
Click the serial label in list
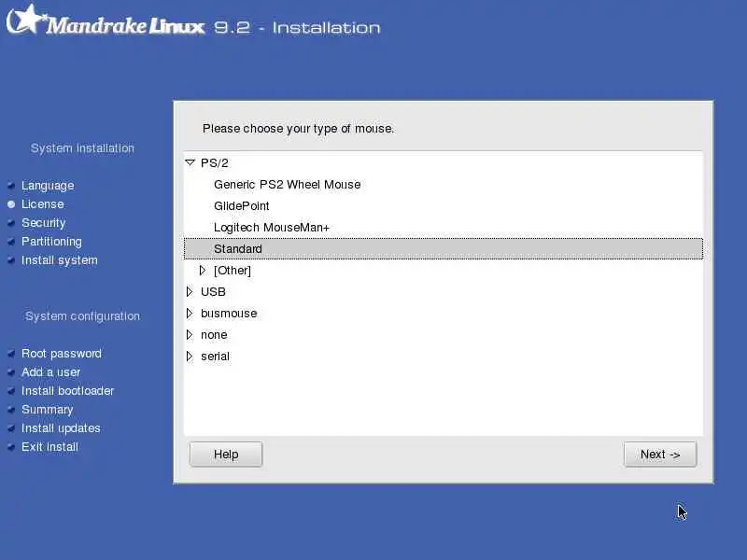pos(215,357)
